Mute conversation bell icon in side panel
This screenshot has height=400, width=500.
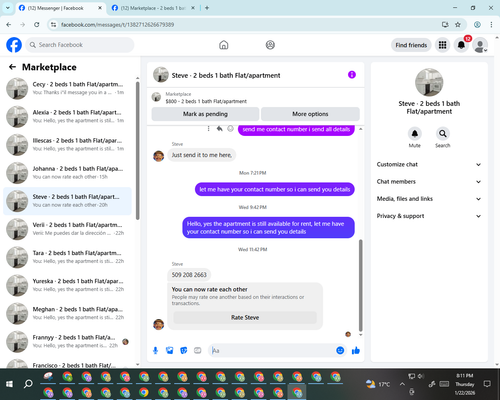414,134
